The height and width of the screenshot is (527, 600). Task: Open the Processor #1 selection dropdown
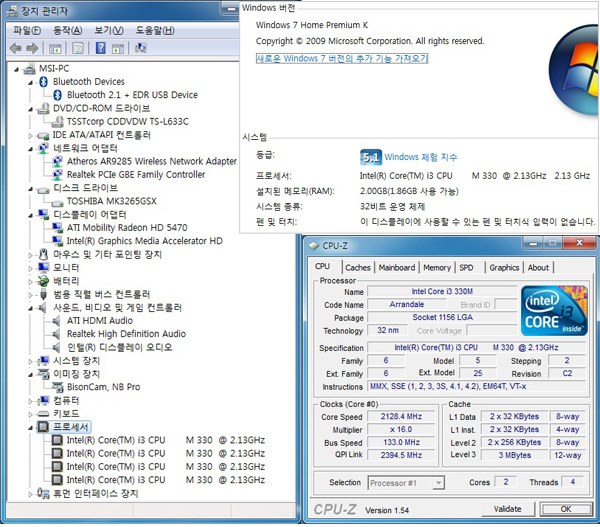[439, 483]
